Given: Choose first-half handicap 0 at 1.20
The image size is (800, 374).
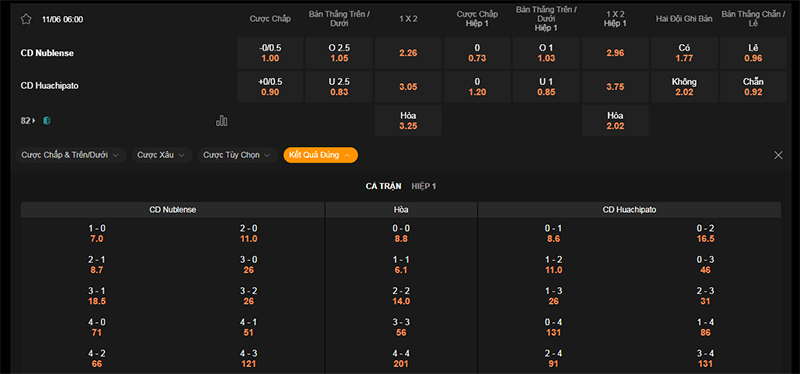Looking at the screenshot, I should [477, 87].
